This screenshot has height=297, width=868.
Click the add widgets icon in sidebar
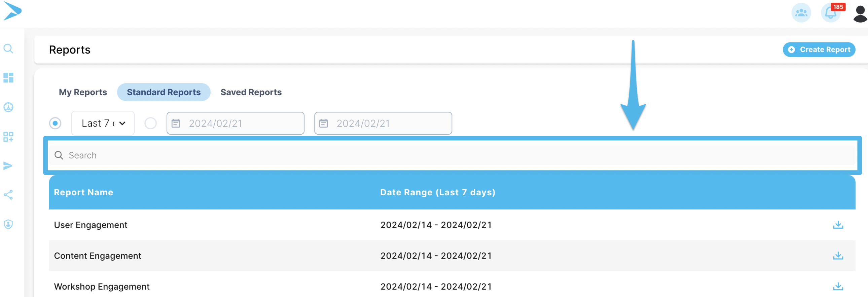coord(8,136)
